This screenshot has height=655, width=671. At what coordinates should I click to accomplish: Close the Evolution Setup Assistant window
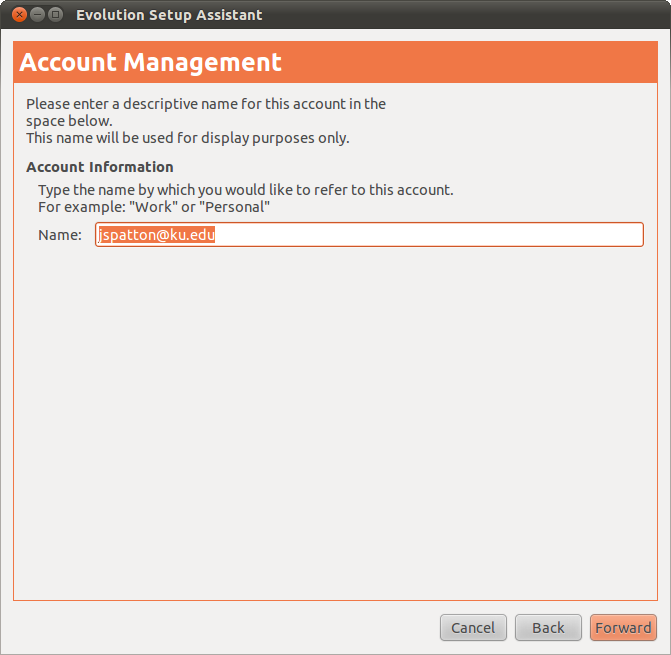pos(19,15)
